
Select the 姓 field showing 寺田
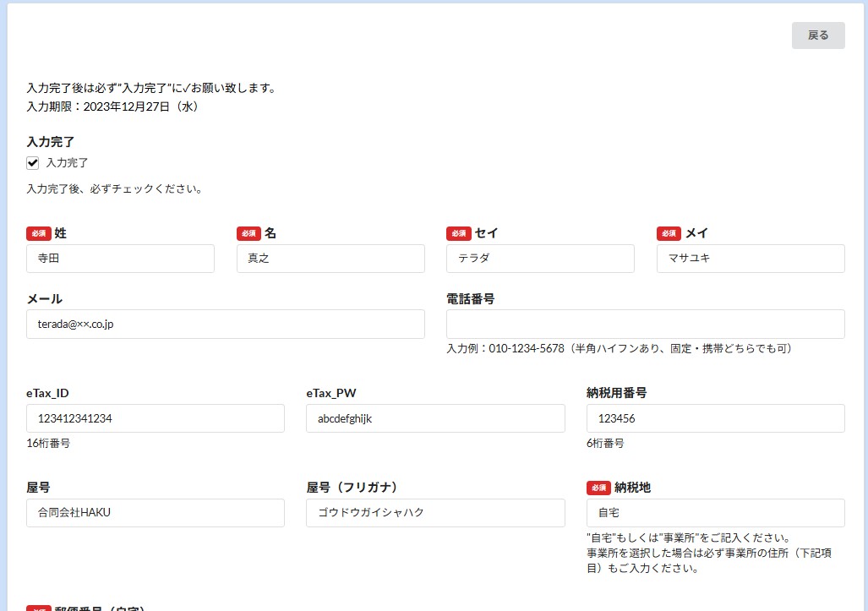[120, 259]
